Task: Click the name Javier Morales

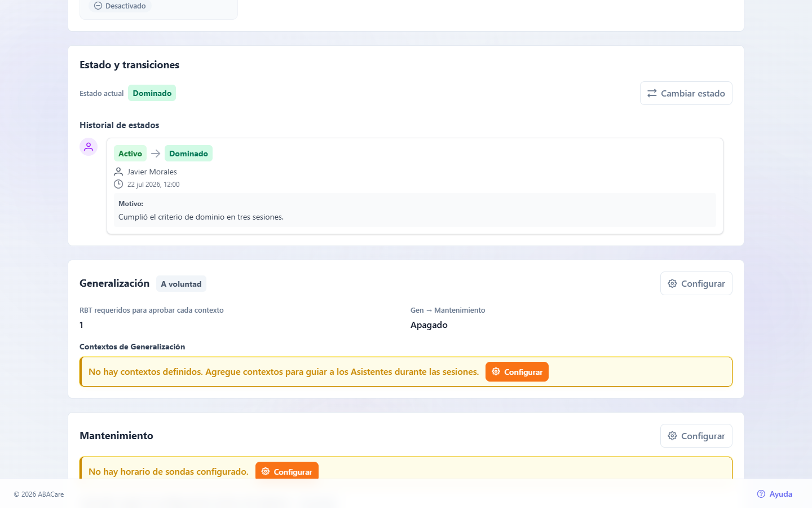Action: point(152,172)
